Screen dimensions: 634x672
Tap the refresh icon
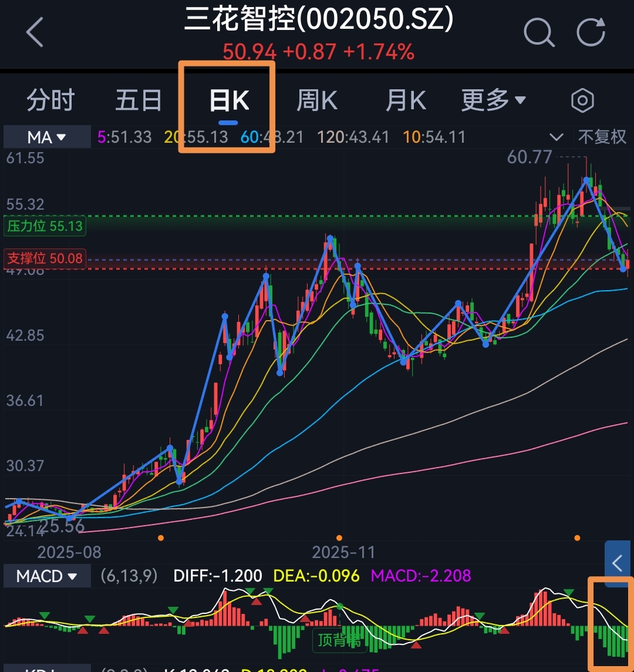(x=591, y=31)
